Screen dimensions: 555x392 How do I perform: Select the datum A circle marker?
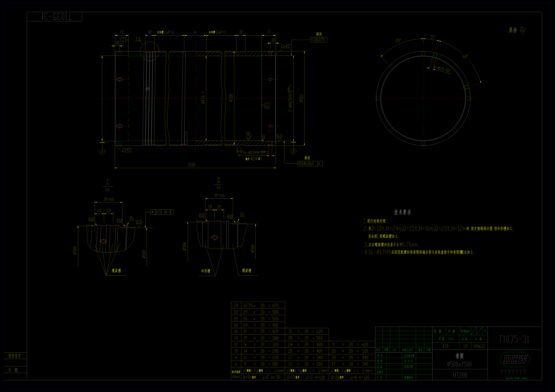(x=102, y=152)
